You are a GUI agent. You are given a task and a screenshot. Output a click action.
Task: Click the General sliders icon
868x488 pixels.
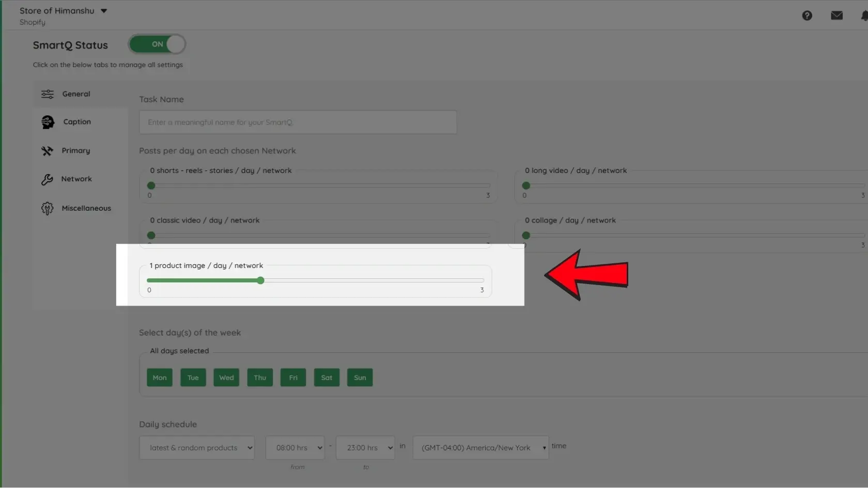pyautogui.click(x=48, y=94)
